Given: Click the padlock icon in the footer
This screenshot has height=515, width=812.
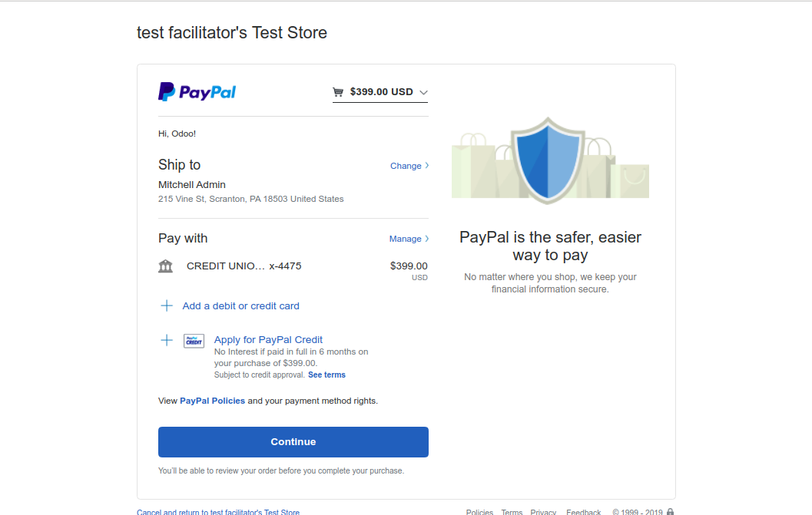Looking at the screenshot, I should [670, 511].
